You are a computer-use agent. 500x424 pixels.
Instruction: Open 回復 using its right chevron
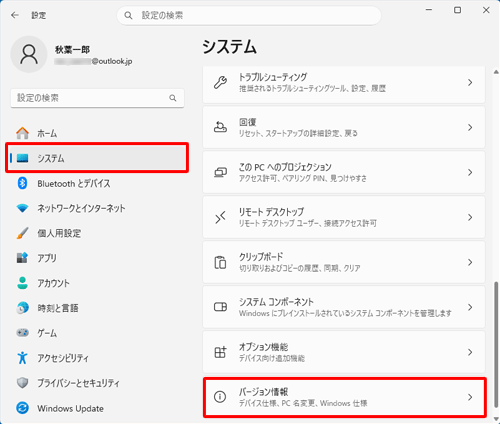(x=470, y=127)
